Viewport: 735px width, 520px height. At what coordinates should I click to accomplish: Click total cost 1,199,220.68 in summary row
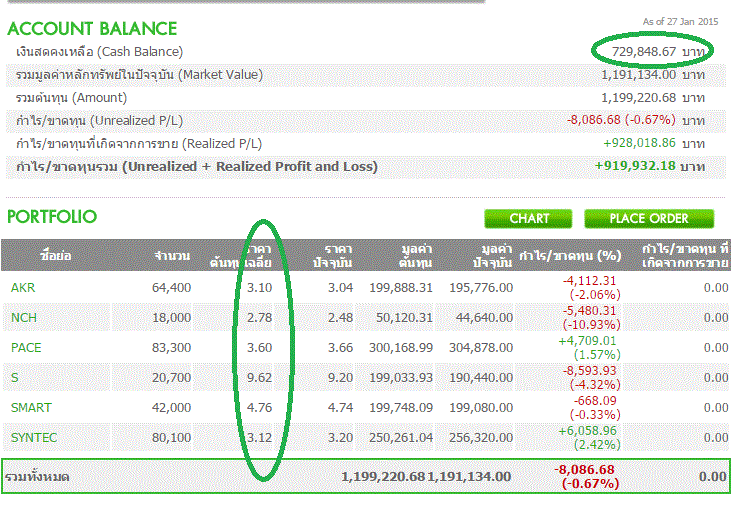pos(383,476)
